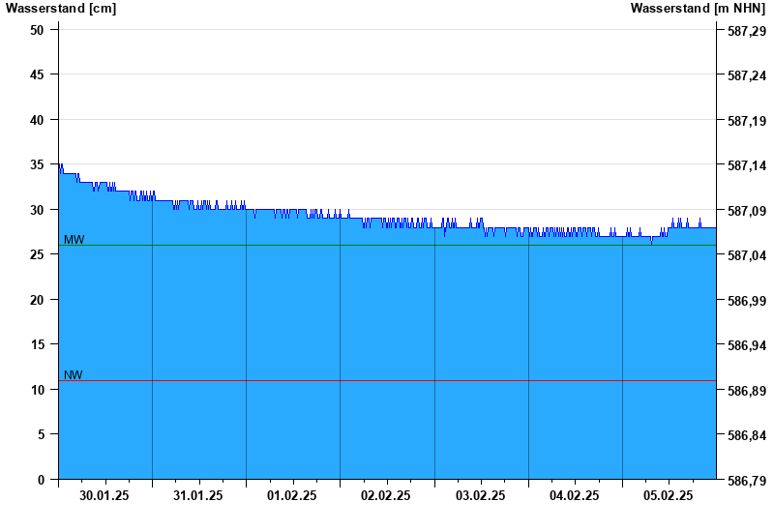Viewport: 774px width, 532px height.
Task: Select the 03.02.25 date label
Action: [480, 495]
